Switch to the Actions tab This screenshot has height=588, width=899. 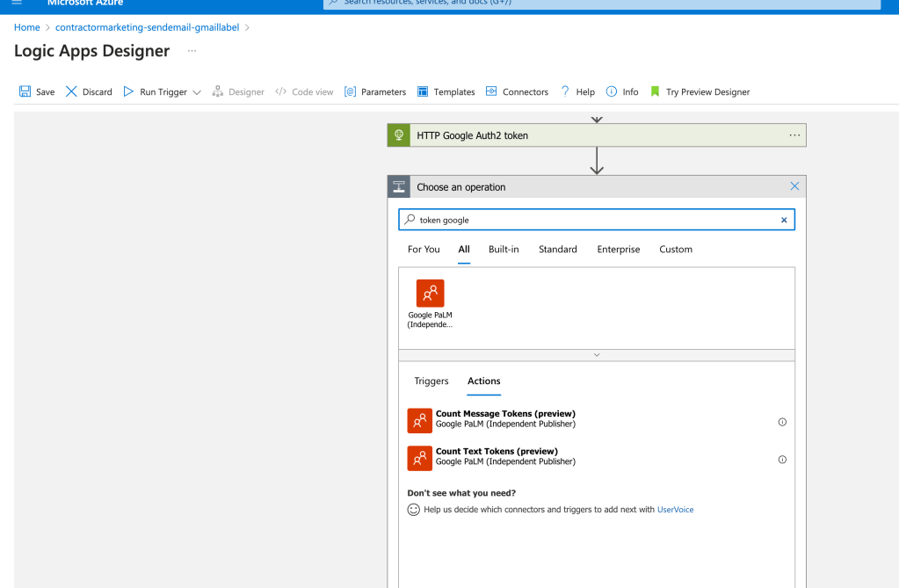tap(483, 381)
